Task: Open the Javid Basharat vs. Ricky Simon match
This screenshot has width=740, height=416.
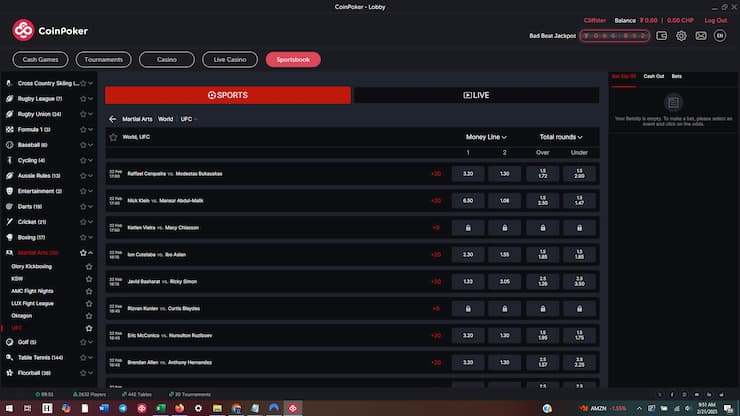Action: (x=162, y=281)
